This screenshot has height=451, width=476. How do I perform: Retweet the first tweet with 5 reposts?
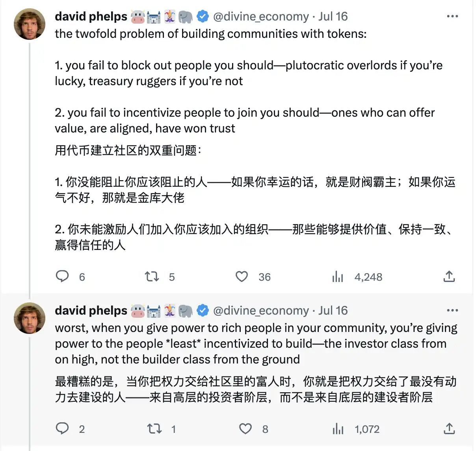point(152,276)
